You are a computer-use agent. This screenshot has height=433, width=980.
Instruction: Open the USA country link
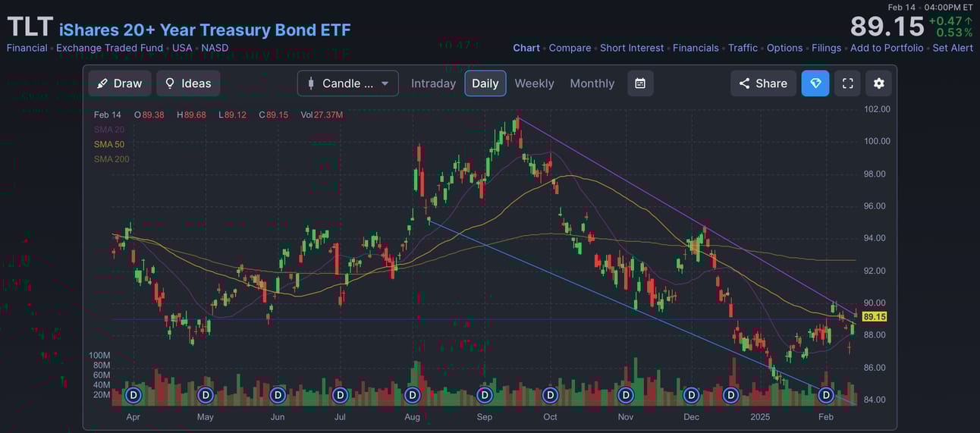pyautogui.click(x=182, y=48)
